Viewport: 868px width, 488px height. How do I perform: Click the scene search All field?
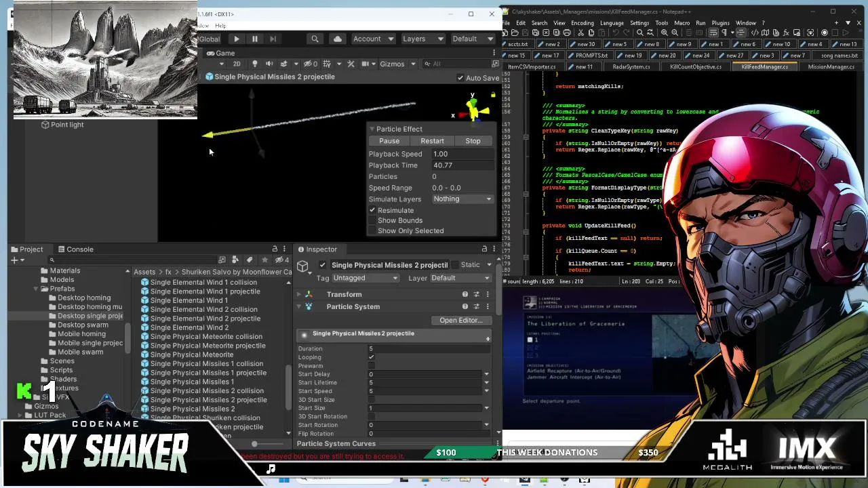pos(458,64)
